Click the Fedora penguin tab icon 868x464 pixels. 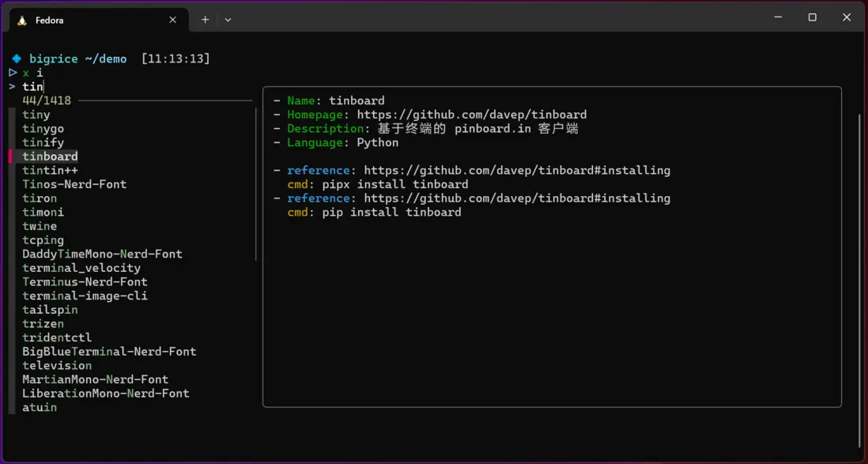tap(22, 20)
